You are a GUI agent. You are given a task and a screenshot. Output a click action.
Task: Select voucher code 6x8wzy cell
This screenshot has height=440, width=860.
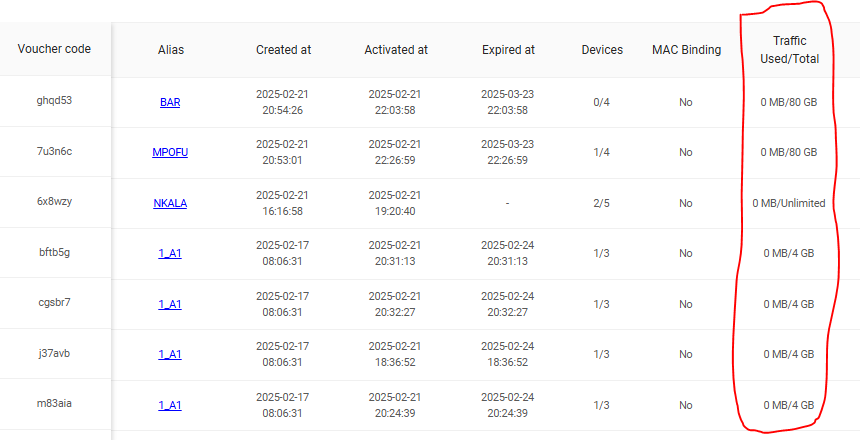click(54, 201)
